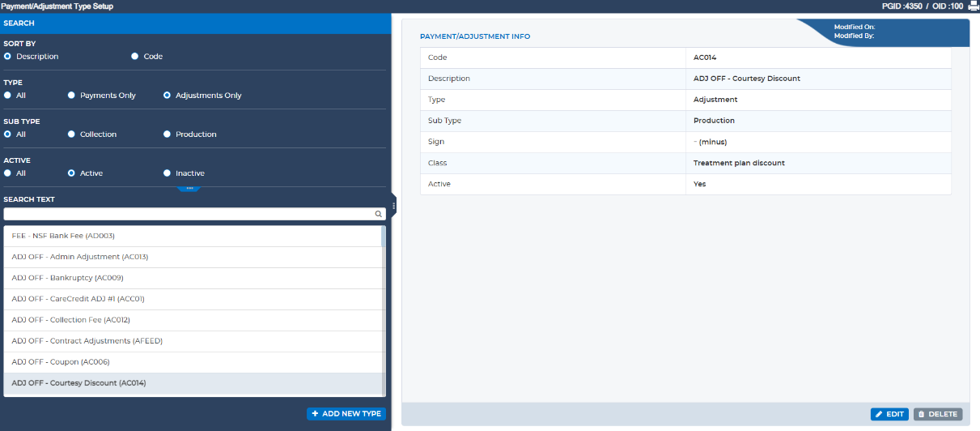Select Payments Only type filter
The image size is (980, 431).
71,96
